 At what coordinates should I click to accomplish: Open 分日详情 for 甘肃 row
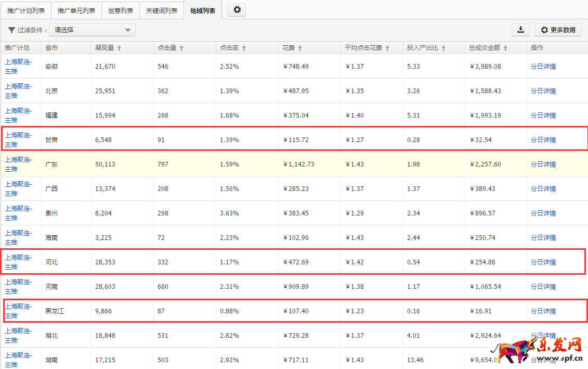point(543,139)
